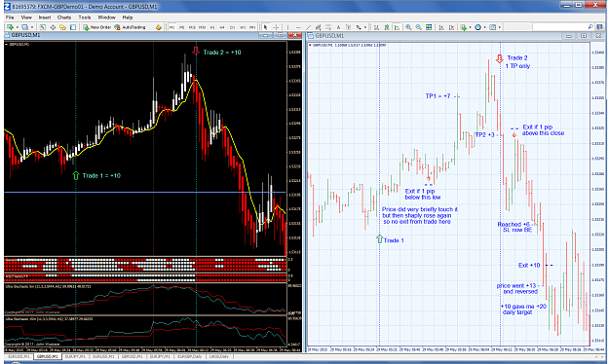The width and height of the screenshot is (609, 364).
Task: Expand the Profiles dropdown arrow
Action: point(32,27)
